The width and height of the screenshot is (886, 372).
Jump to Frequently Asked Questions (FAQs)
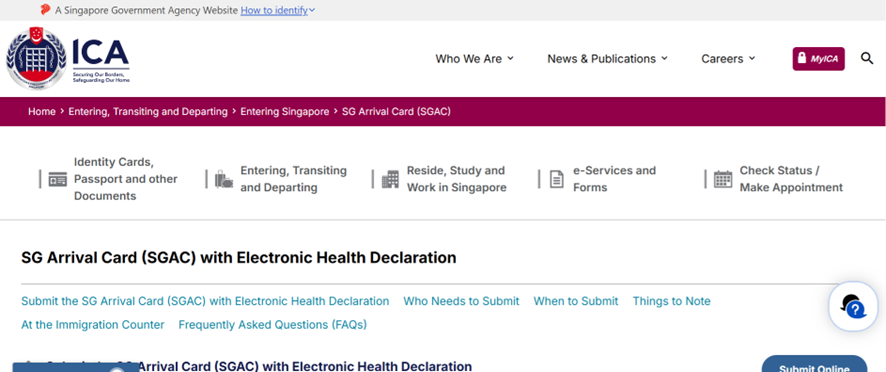click(273, 325)
